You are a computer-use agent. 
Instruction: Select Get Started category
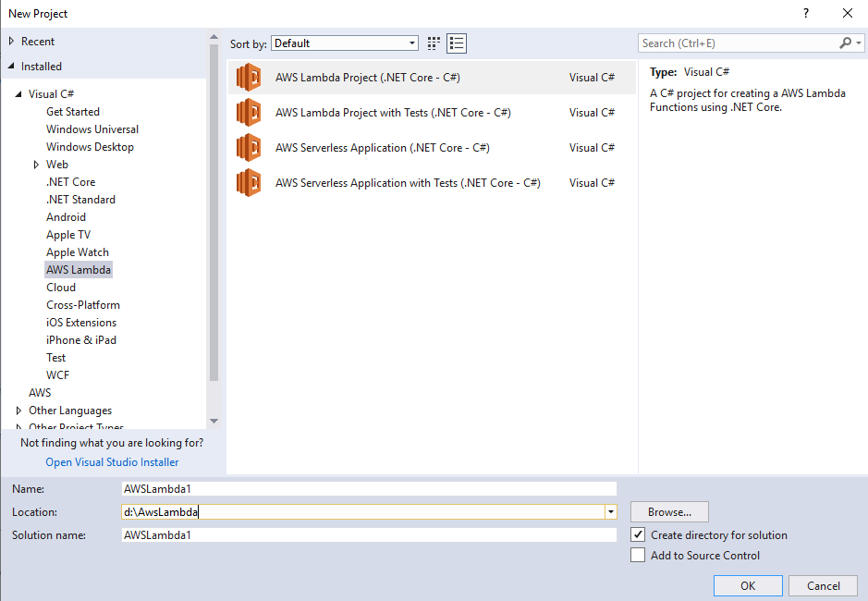tap(73, 112)
